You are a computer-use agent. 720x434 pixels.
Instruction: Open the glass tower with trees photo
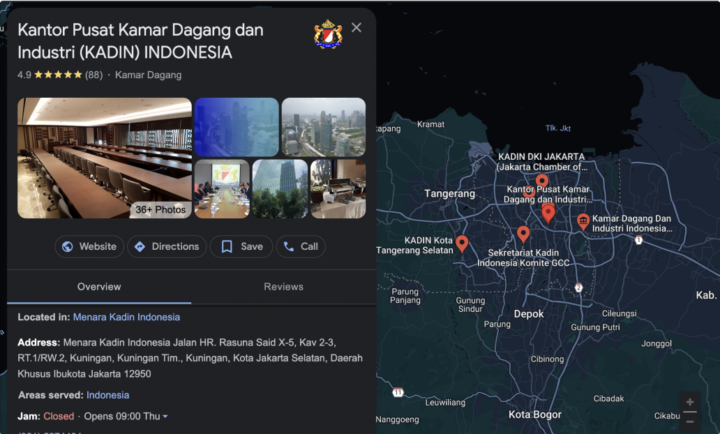click(280, 189)
